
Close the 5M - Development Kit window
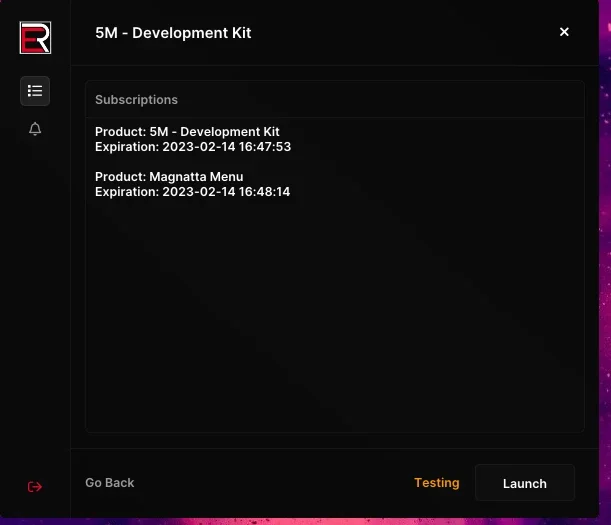(564, 32)
